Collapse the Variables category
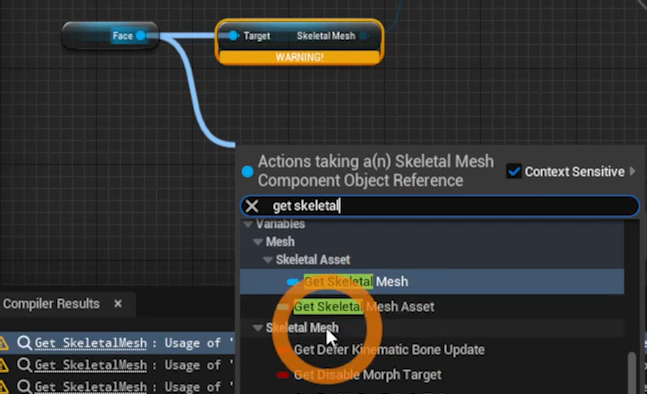The width and height of the screenshot is (647, 394). 248,224
